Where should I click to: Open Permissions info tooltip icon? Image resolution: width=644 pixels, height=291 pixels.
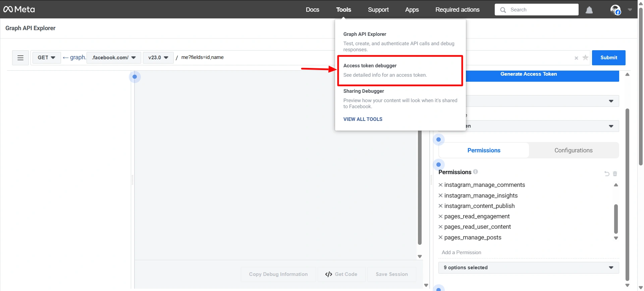pyautogui.click(x=475, y=171)
